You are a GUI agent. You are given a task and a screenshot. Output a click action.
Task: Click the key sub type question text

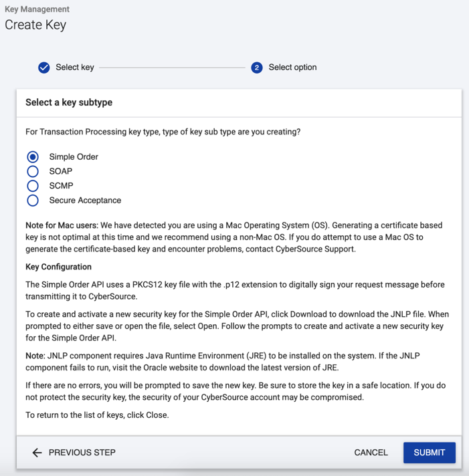tap(163, 132)
